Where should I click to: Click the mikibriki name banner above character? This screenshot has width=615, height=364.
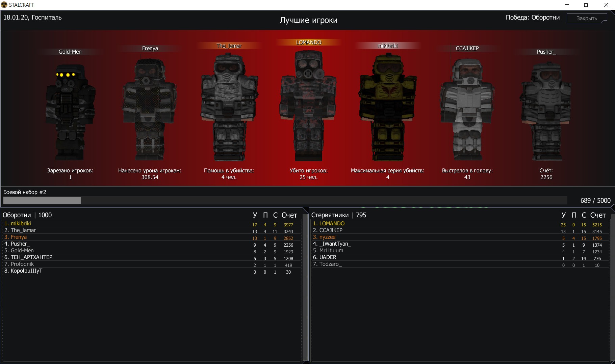pos(388,46)
